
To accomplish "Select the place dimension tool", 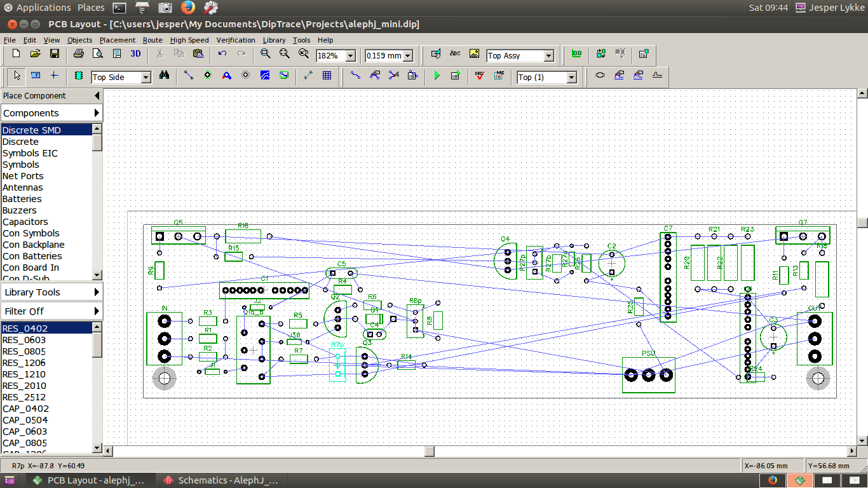I will point(308,76).
